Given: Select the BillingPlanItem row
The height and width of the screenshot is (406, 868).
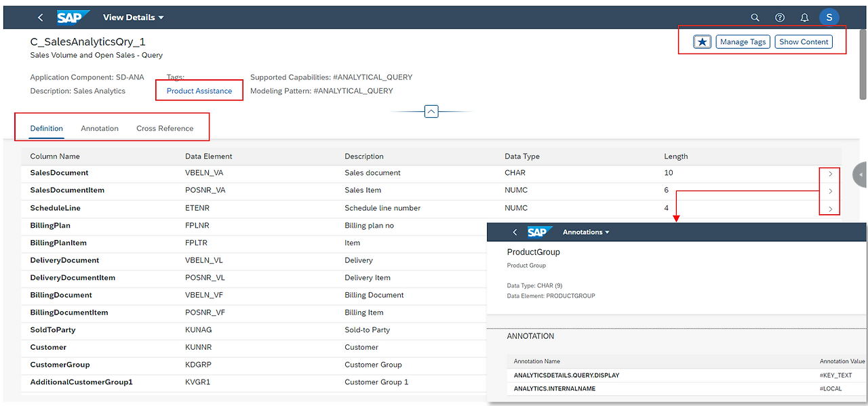Looking at the screenshot, I should pos(254,243).
